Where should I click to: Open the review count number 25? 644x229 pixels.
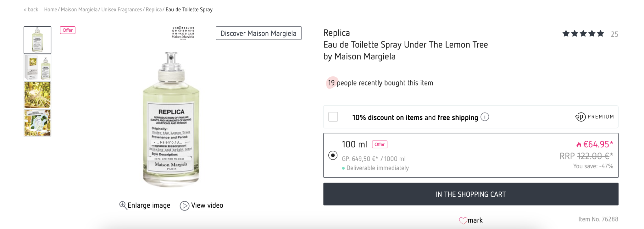point(614,34)
